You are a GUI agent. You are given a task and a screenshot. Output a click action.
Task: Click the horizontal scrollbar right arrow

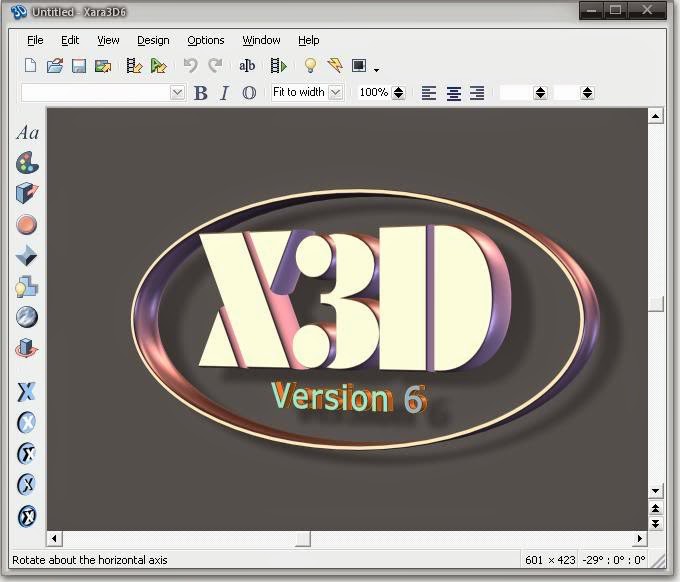639,538
